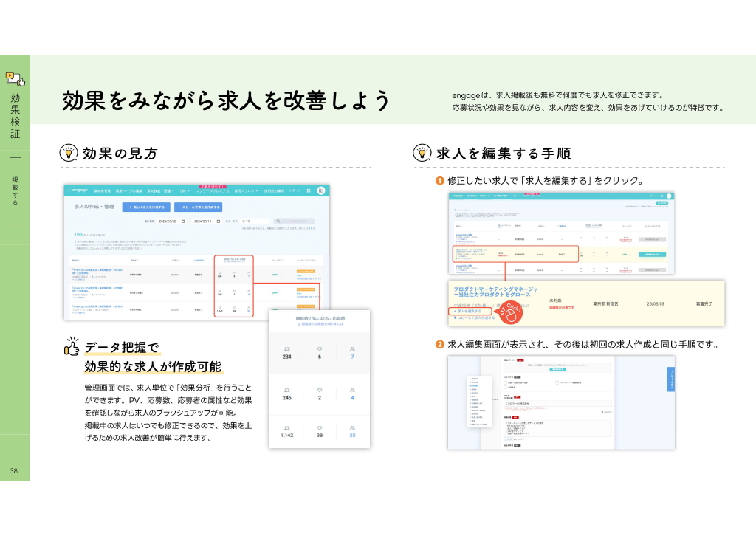Expand the 採用ノウハウ dropdown menu
Image resolution: width=756 pixels, height=536 pixels.
point(246,191)
